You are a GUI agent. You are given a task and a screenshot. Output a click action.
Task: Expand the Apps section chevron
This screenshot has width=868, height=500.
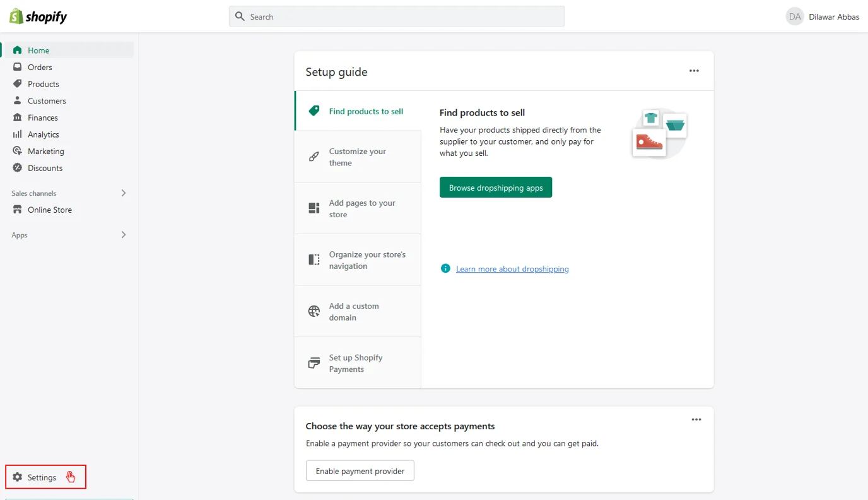pos(124,235)
